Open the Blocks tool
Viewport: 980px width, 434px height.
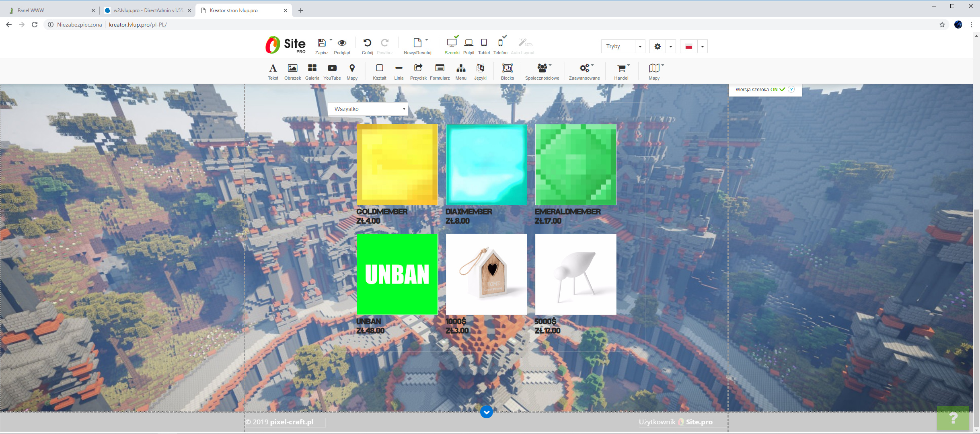507,69
